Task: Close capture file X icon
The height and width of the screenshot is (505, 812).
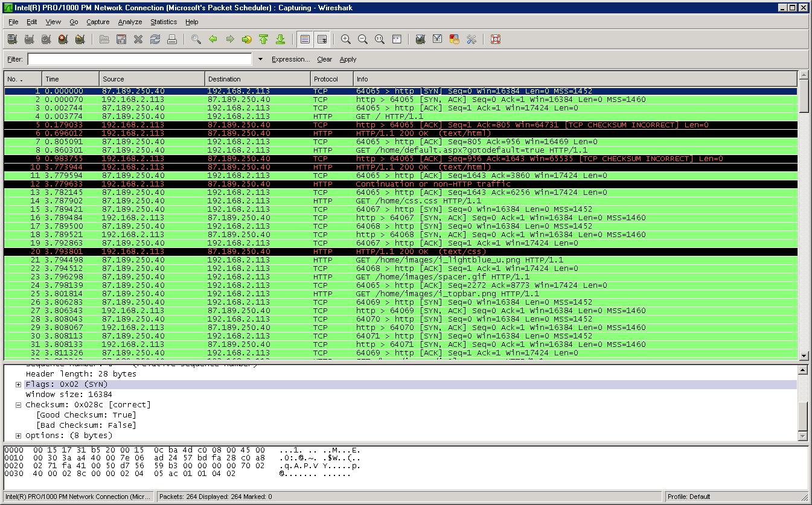Action: [138, 39]
